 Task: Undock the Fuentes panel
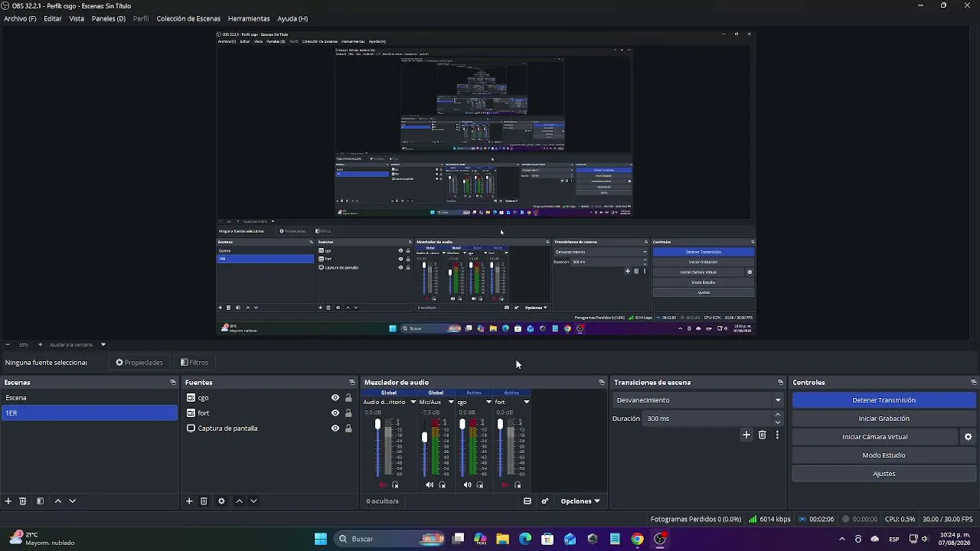(352, 383)
